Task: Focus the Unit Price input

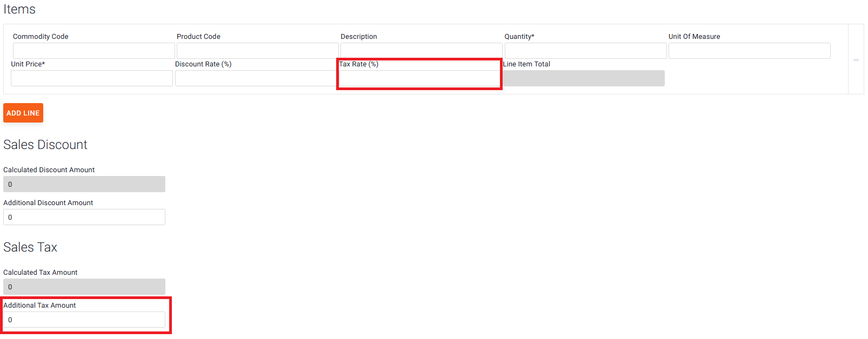Action: [x=92, y=78]
